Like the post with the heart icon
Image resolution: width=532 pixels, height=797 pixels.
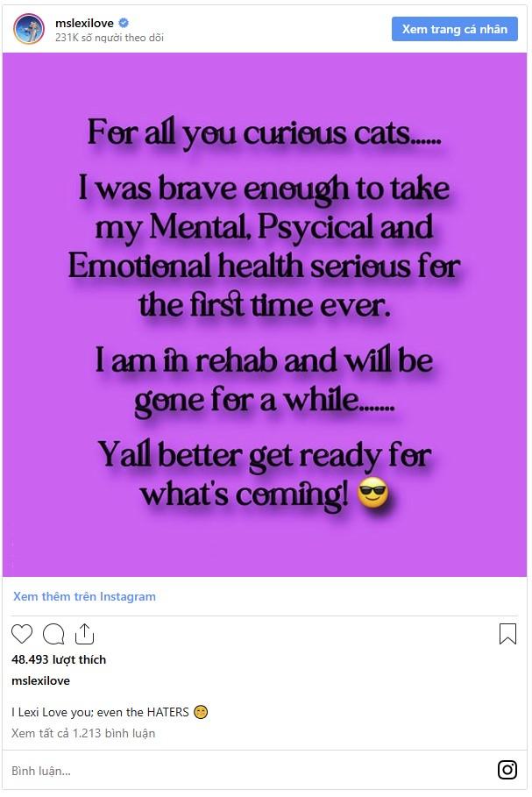tap(22, 634)
